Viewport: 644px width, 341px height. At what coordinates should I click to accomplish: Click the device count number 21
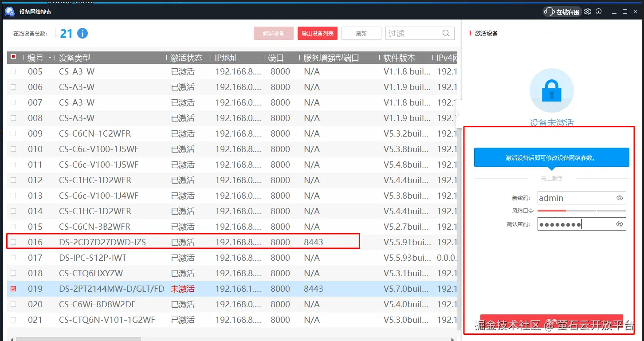(66, 33)
